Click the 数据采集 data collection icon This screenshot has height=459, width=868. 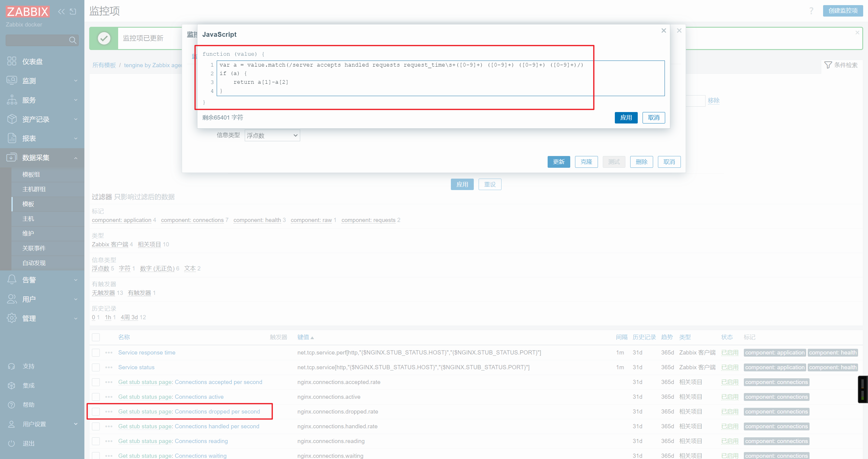click(12, 157)
